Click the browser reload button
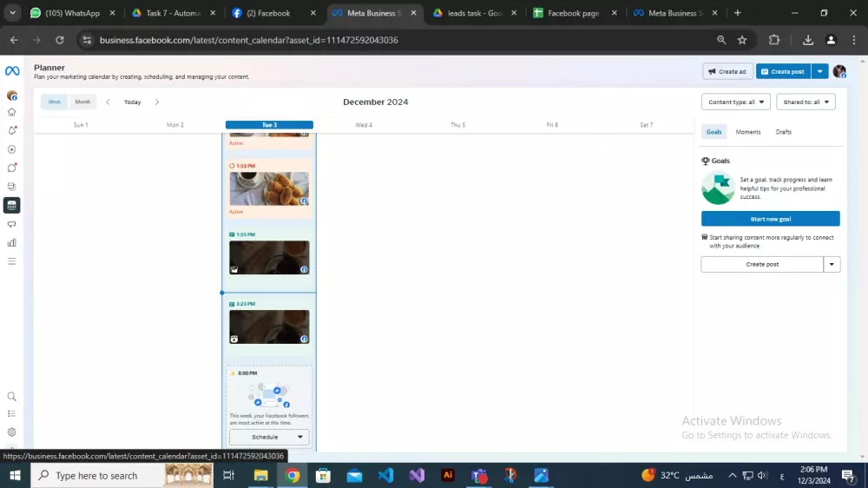The width and height of the screenshot is (868, 488). (59, 40)
